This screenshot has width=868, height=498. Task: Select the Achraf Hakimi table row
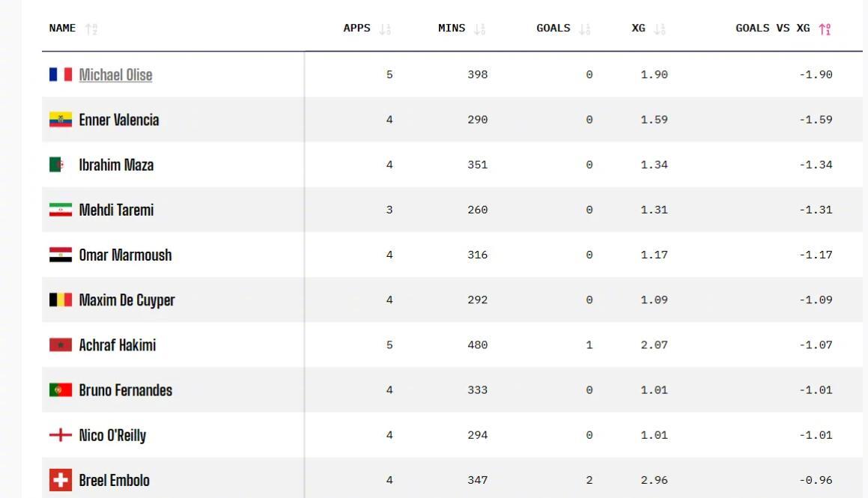(x=452, y=344)
